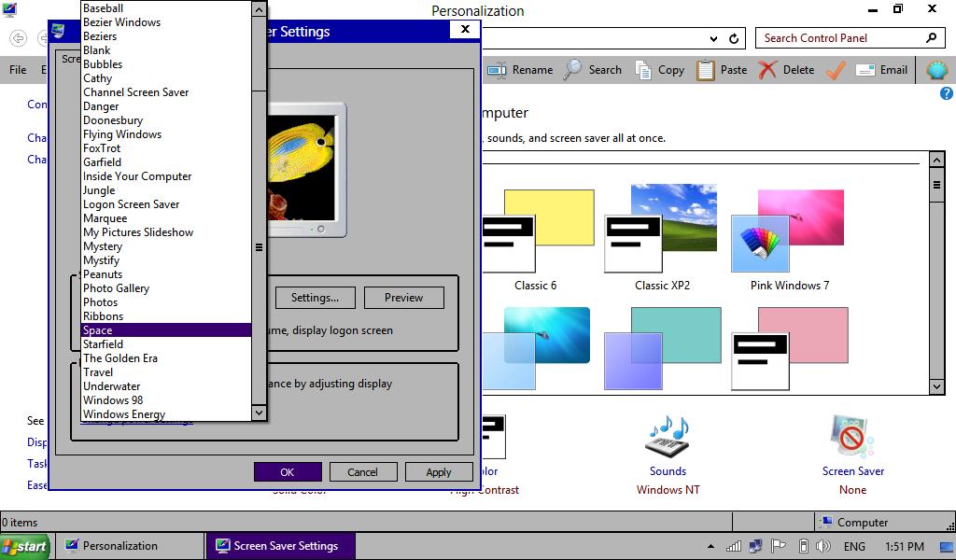Select Windows 98 screen saver
The image size is (956, 560).
(166, 400)
